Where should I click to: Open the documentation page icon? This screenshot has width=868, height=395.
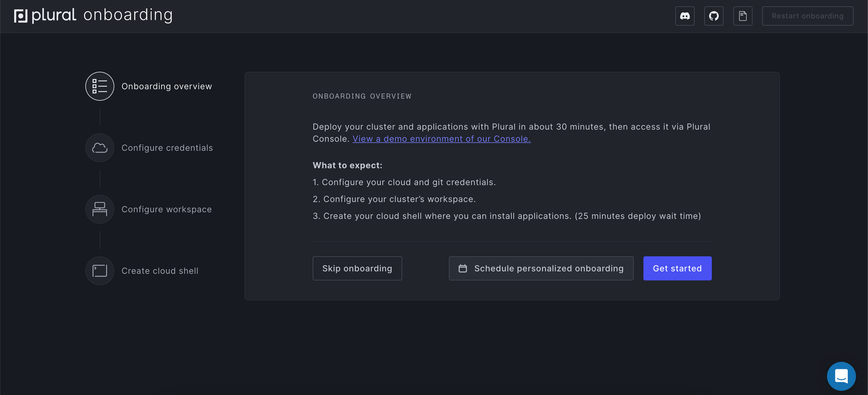(x=743, y=16)
